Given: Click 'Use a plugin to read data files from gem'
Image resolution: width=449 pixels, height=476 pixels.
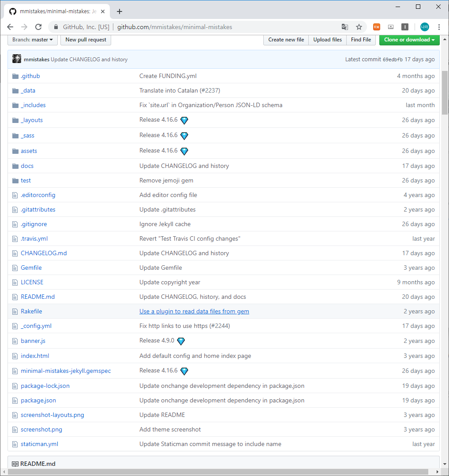Looking at the screenshot, I should click(194, 312).
